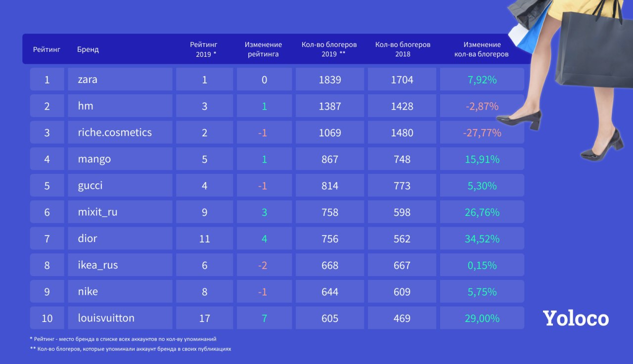The width and height of the screenshot is (633, 364).
Task: Click rating change 0 for zara
Action: click(264, 80)
